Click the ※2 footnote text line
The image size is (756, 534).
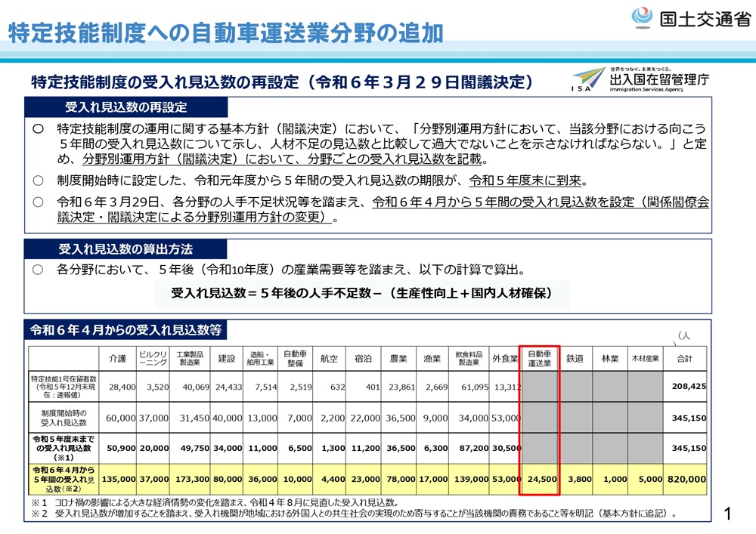[354, 514]
